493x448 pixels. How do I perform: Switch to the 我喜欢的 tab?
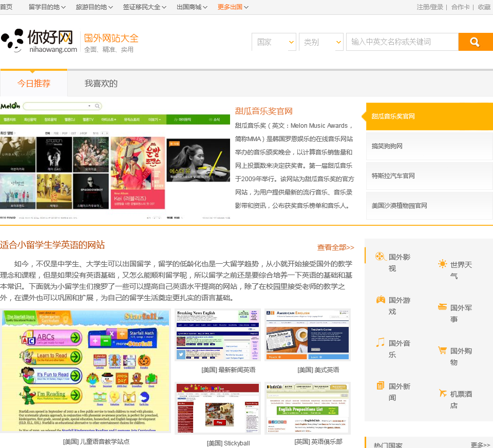101,83
